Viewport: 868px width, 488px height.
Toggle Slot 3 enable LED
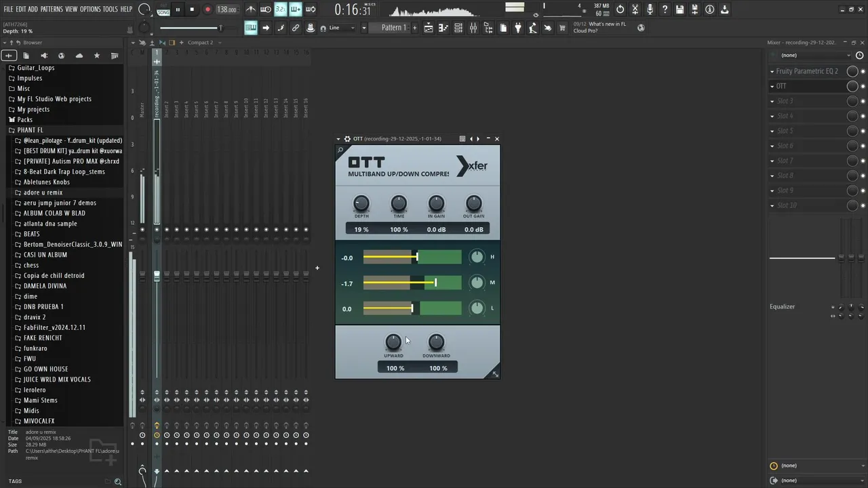[863, 101]
